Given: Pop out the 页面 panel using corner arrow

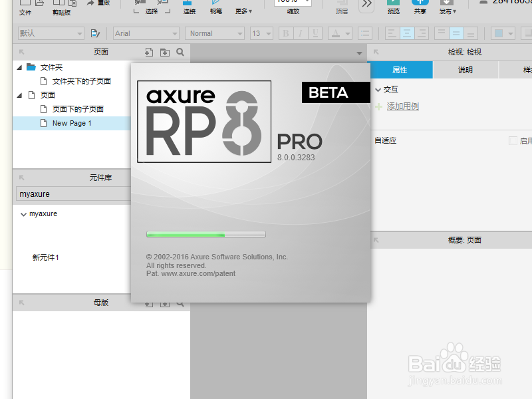Looking at the screenshot, I should click(22, 52).
